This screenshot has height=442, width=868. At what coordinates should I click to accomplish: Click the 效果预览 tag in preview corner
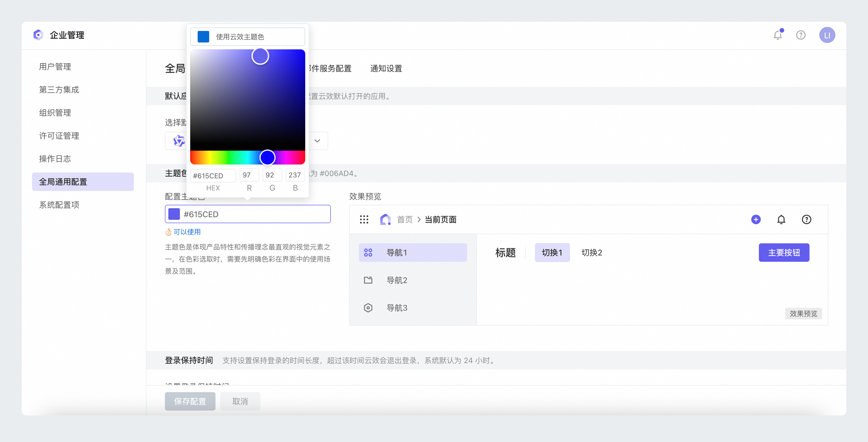(803, 314)
